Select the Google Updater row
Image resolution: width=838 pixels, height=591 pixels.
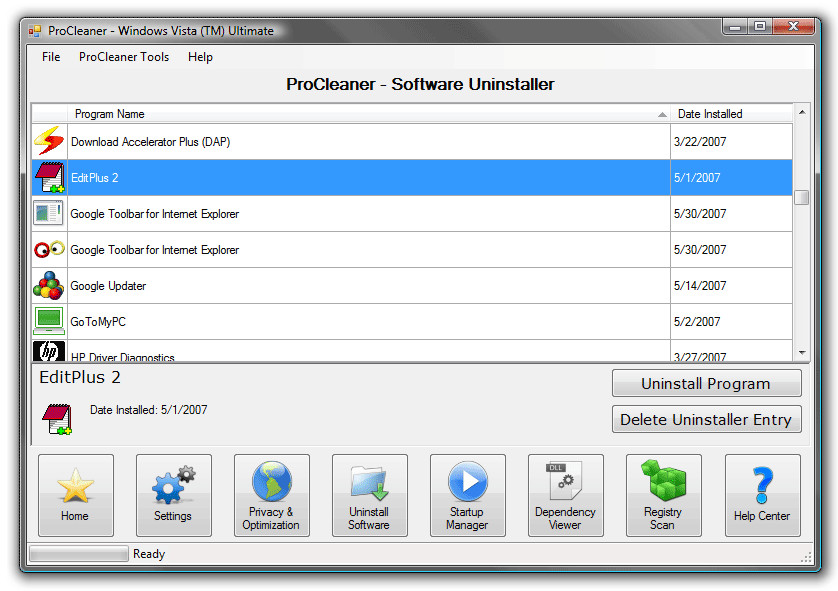tap(412, 285)
